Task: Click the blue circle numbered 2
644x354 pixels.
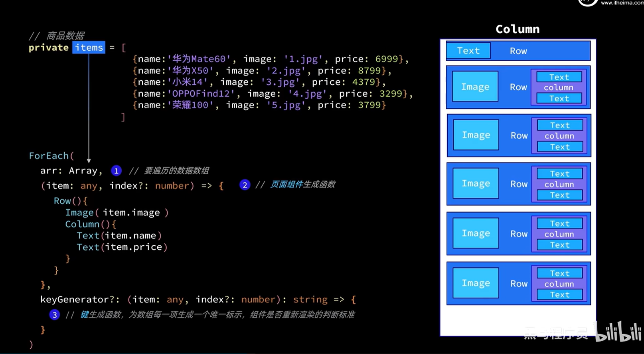Action: 245,185
